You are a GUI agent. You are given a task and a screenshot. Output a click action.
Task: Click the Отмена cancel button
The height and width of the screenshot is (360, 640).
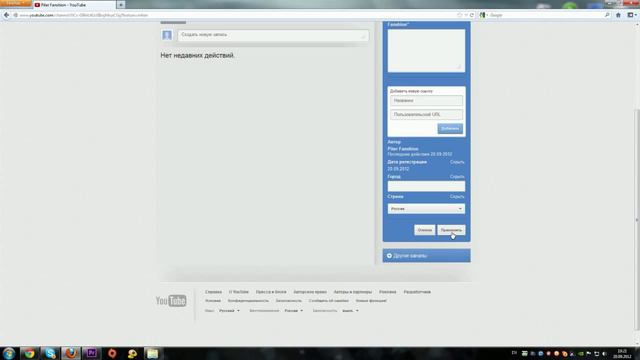pos(424,230)
